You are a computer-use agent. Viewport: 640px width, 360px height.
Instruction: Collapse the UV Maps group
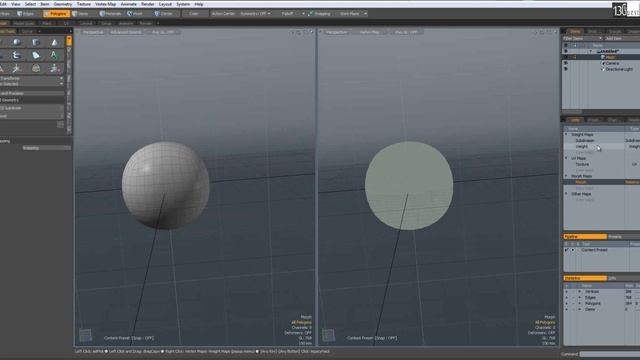click(x=566, y=158)
